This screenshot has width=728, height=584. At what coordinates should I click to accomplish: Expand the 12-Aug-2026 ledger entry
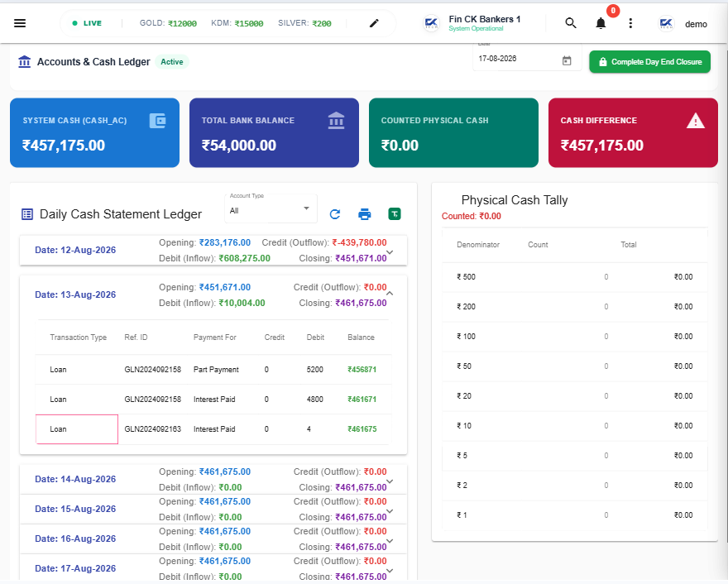click(390, 252)
